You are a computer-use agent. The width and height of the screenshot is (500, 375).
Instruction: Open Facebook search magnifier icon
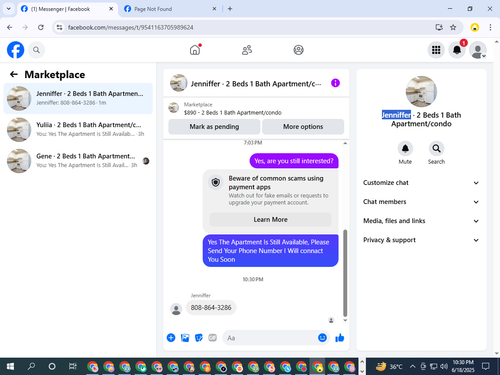[36, 50]
